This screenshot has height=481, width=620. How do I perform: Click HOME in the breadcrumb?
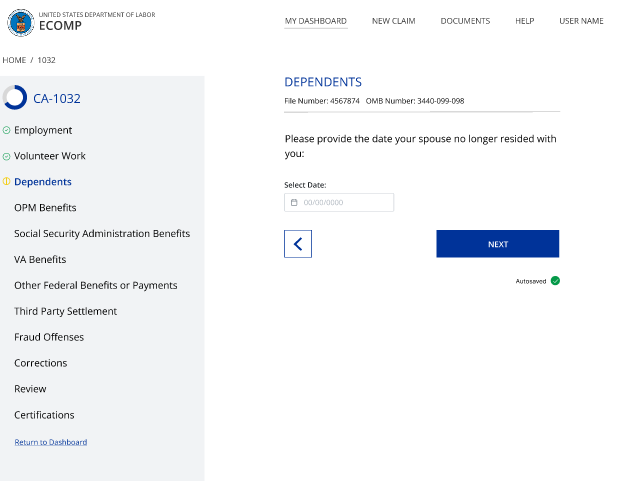coord(14,60)
